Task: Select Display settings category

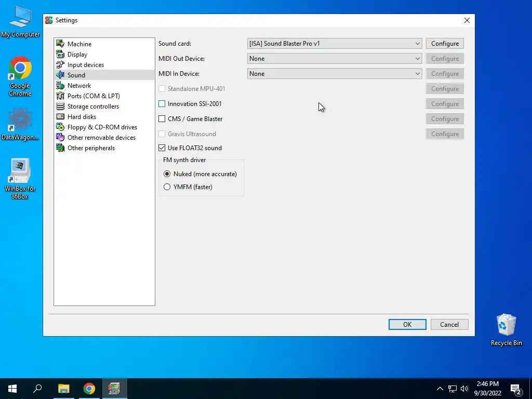Action: [x=104, y=54]
